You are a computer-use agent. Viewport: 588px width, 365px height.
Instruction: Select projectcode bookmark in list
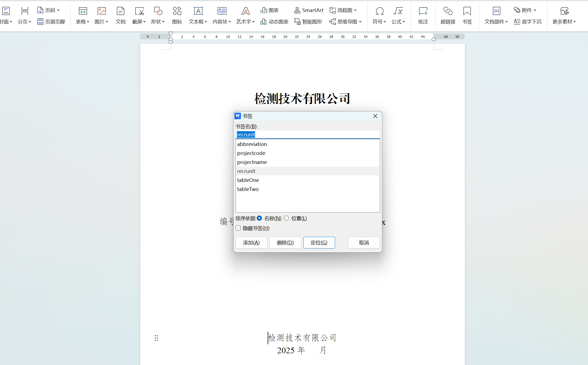(x=251, y=153)
